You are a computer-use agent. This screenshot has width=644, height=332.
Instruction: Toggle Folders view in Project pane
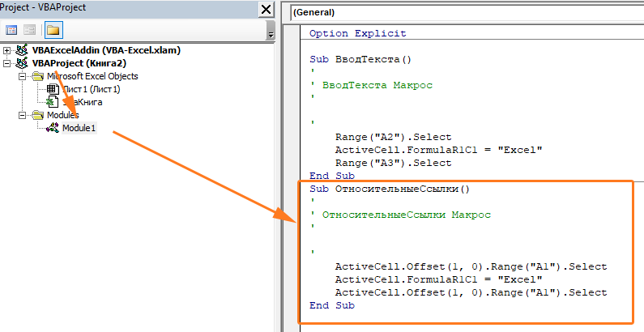53,30
